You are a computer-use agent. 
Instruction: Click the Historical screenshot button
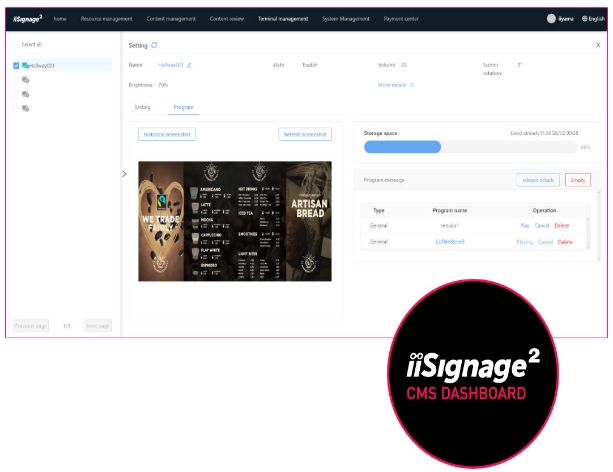167,134
